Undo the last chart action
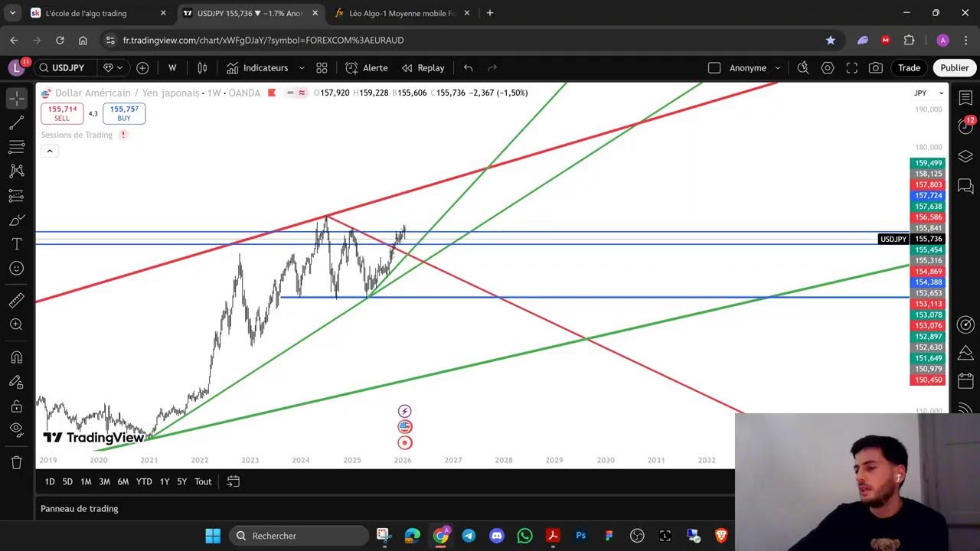Screen dimensions: 980x551 pos(468,68)
